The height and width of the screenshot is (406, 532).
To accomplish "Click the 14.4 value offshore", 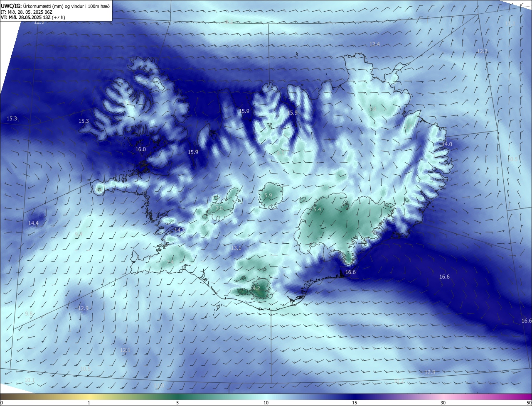I will [x=33, y=223].
